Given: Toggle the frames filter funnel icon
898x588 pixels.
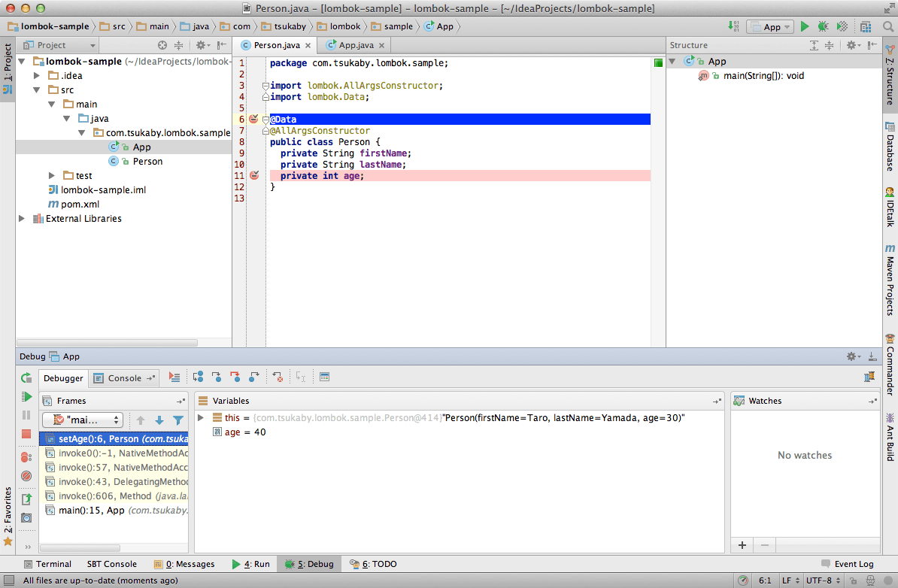Looking at the screenshot, I should (x=178, y=420).
